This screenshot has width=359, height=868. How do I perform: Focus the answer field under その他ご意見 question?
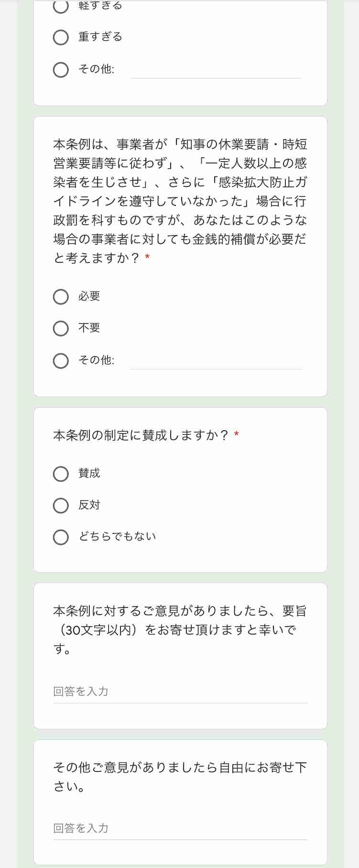pyautogui.click(x=180, y=828)
